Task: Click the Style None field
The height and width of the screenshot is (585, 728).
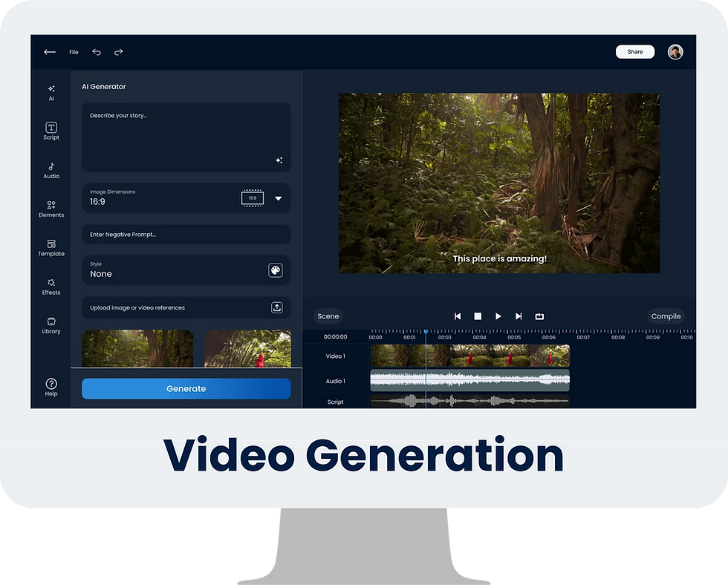Action: 186,270
